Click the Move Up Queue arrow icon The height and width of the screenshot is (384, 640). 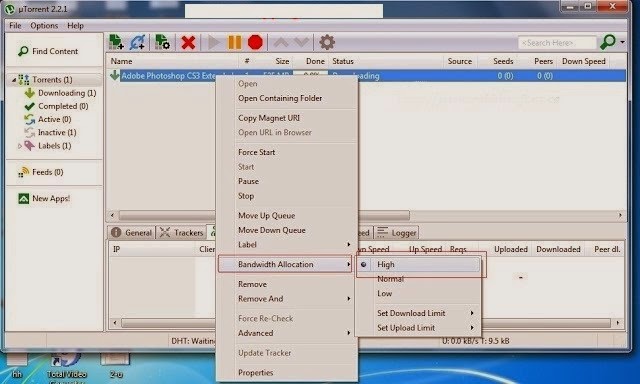click(x=281, y=42)
